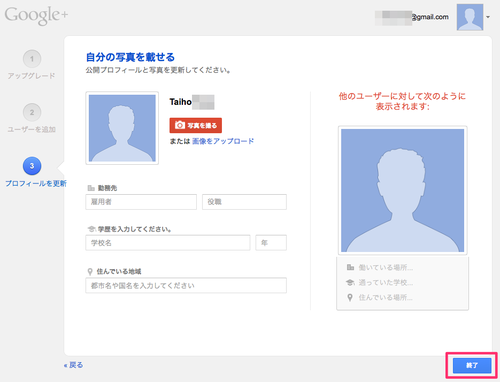Select step 2 ユーザーを追加 circle
This screenshot has height=382, width=500.
tap(32, 112)
